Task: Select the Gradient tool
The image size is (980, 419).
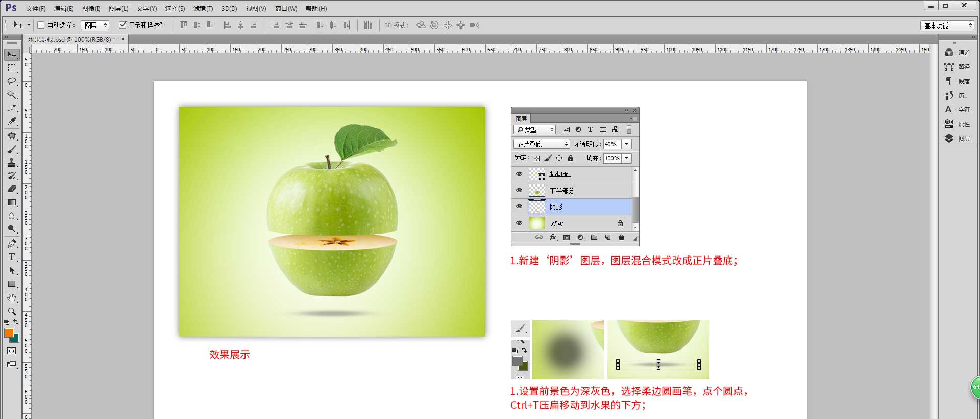Action: coord(12,202)
